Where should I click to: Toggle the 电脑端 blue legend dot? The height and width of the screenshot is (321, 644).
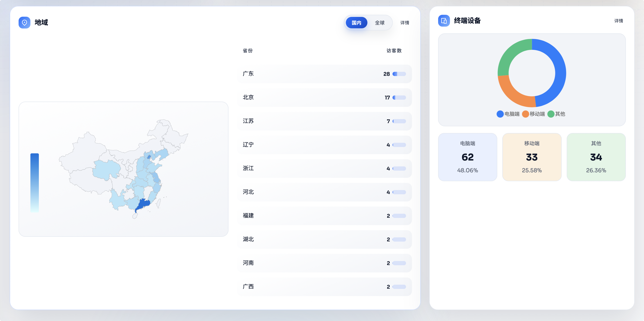pyautogui.click(x=500, y=114)
